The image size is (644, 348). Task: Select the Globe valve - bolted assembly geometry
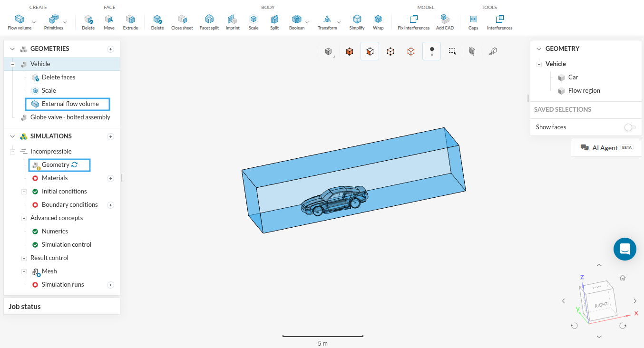(70, 117)
